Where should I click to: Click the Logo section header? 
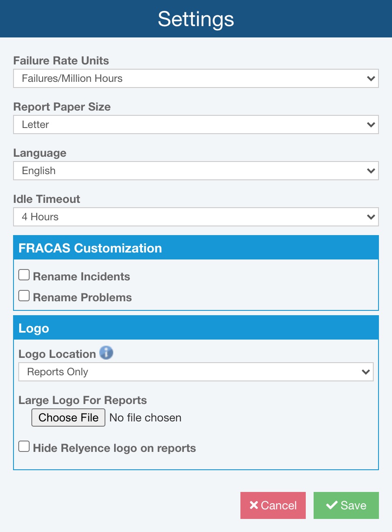[196, 328]
